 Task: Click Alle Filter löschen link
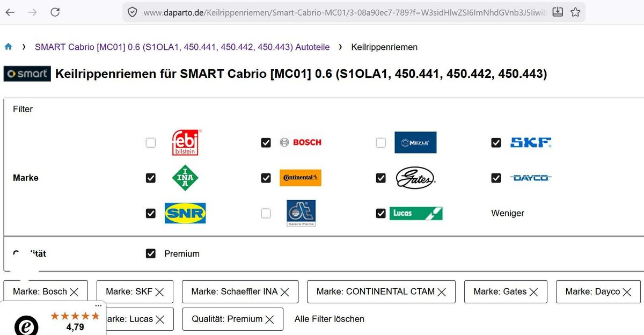coord(329,319)
